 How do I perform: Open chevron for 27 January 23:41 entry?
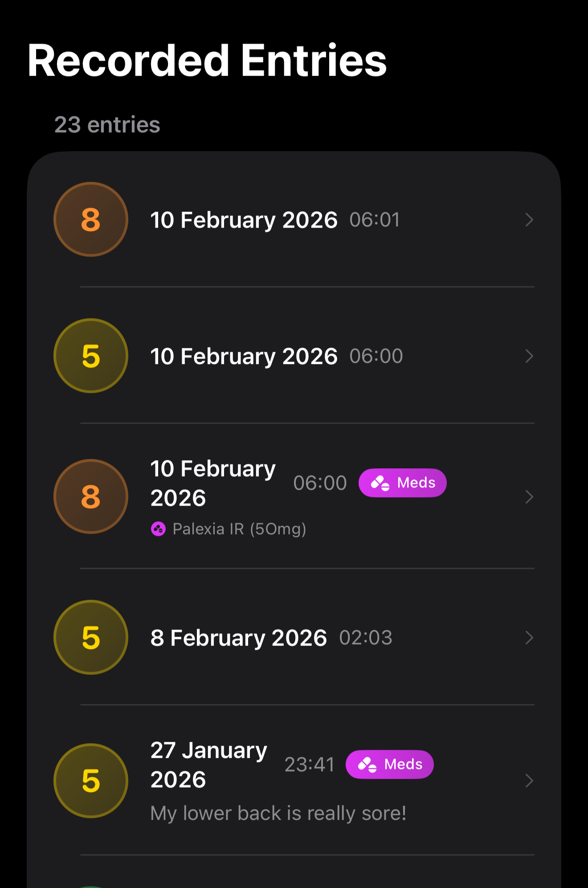pyautogui.click(x=529, y=781)
